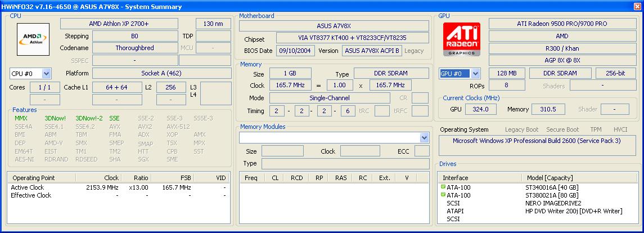Image resolution: width=644 pixels, height=233 pixels.
Task: Click the GPU clock 324.0 field
Action: (x=480, y=109)
